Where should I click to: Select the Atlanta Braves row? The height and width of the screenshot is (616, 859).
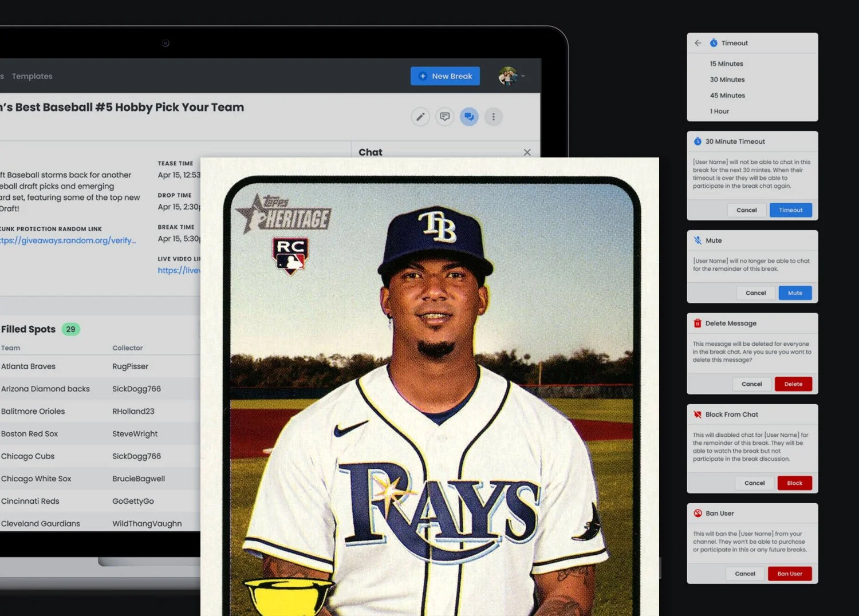(x=100, y=366)
